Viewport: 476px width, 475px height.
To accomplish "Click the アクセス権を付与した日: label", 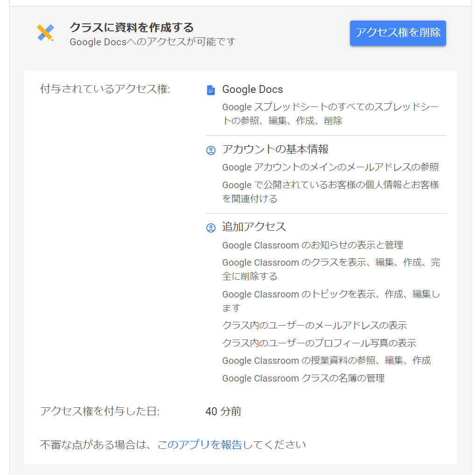I will tap(100, 411).
